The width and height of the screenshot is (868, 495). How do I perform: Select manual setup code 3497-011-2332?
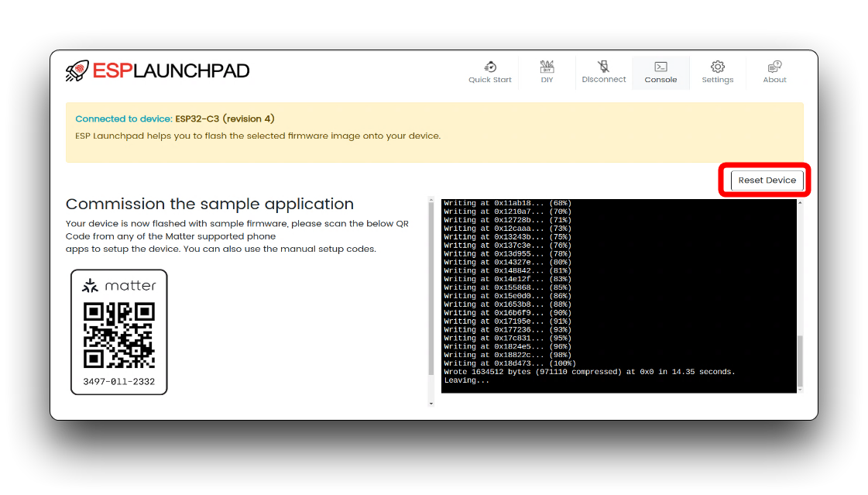(x=119, y=381)
